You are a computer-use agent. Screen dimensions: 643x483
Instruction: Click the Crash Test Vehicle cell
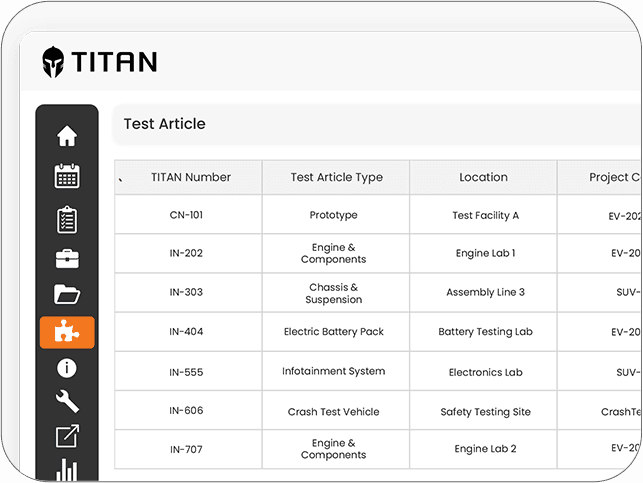[336, 410]
